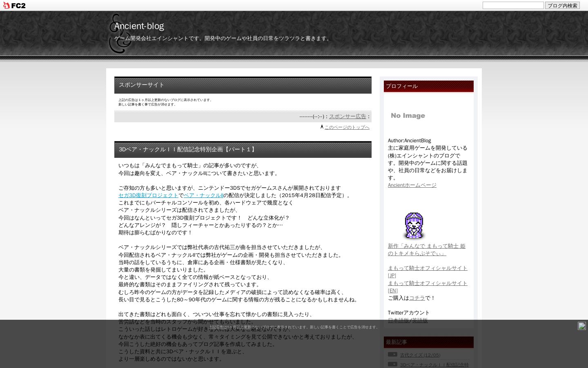This screenshot has height=368, width=588.
Task: Click the スポンサーサイト post heading
Action: coord(141,85)
